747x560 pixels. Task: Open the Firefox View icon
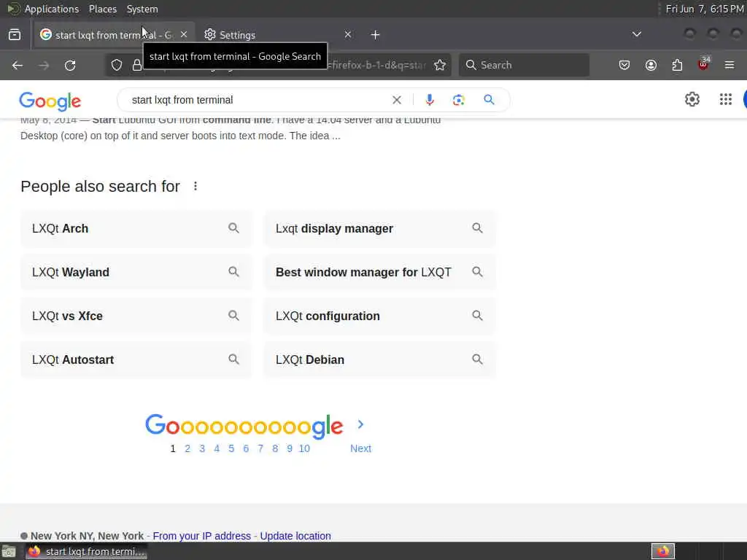point(15,35)
